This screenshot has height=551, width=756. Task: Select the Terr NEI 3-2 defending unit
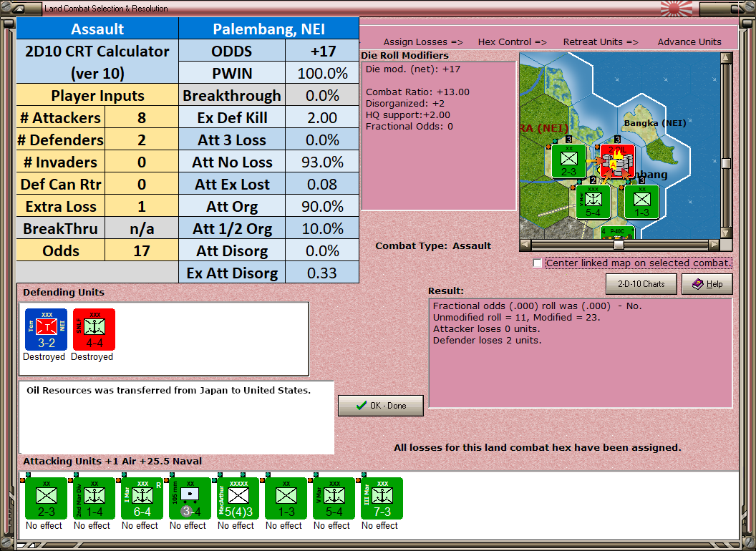pyautogui.click(x=47, y=329)
